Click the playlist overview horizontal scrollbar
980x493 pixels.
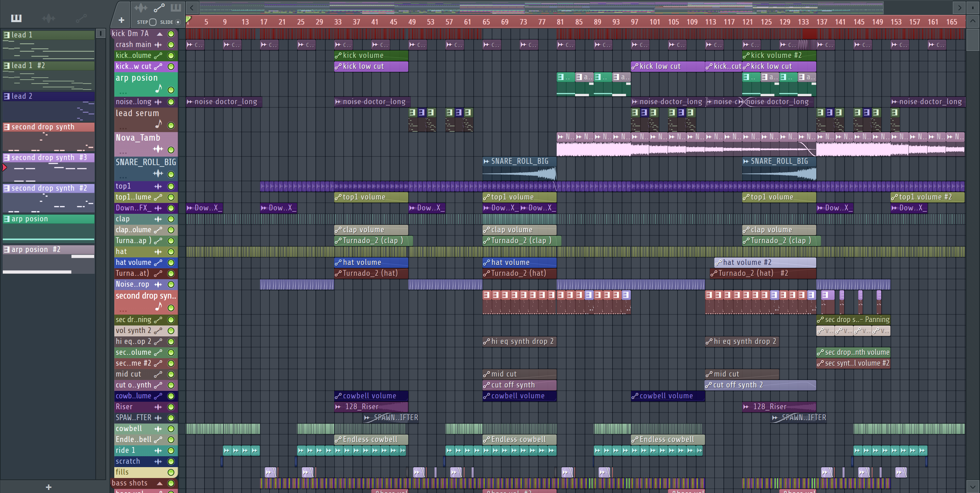click(x=541, y=7)
